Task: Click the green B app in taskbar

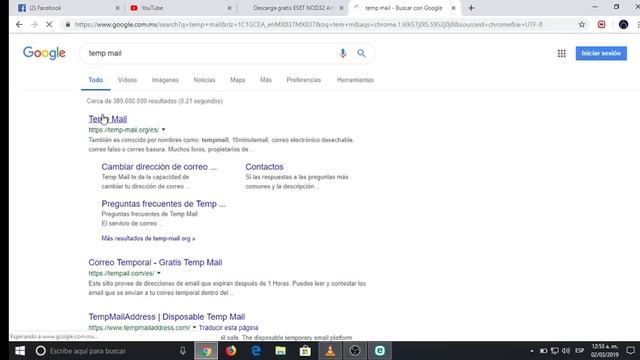Action: 380,351
